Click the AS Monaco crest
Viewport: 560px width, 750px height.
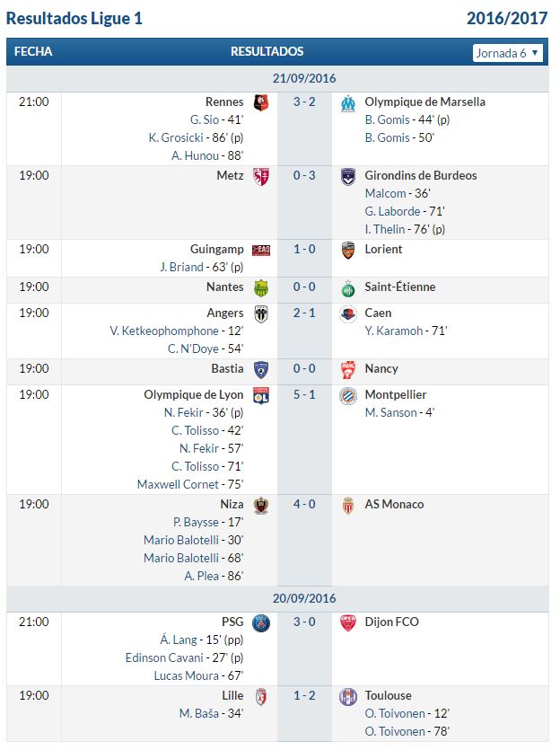click(x=348, y=505)
